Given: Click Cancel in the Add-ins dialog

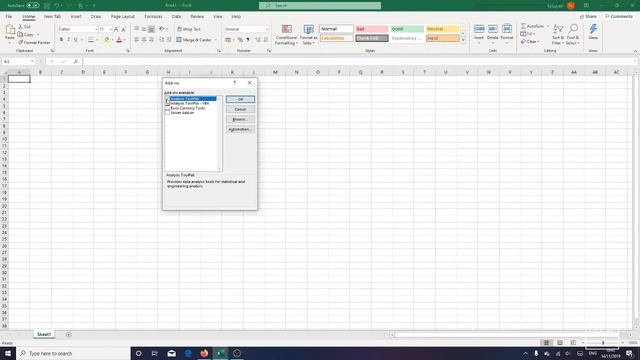Looking at the screenshot, I should pos(240,109).
